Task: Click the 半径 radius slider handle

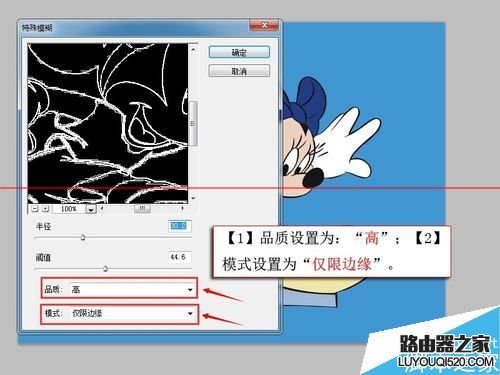Action: [x=83, y=237]
